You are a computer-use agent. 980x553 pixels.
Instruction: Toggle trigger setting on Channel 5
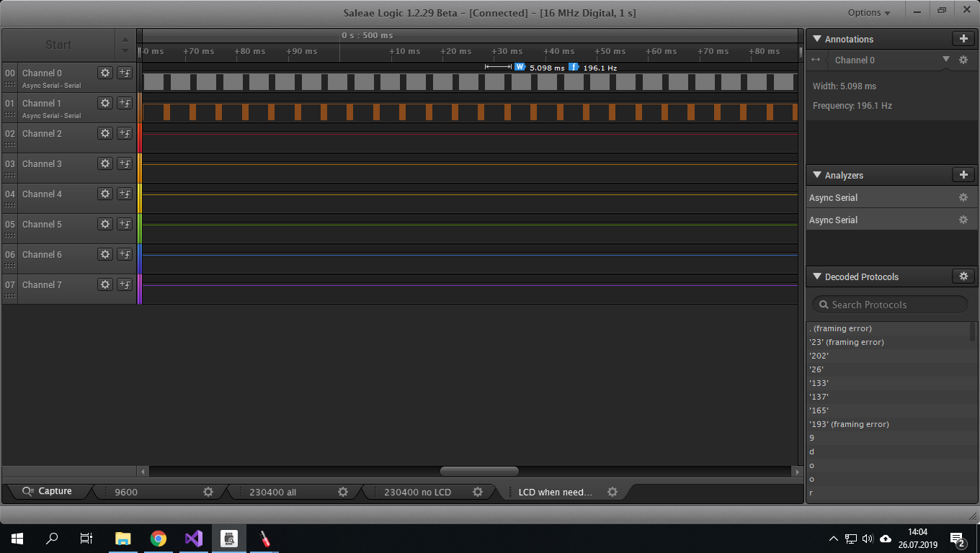pos(125,224)
